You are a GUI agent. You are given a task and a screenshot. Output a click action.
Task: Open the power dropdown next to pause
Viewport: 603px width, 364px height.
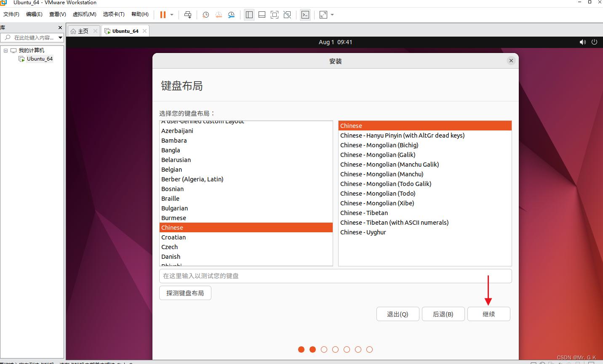click(x=172, y=15)
